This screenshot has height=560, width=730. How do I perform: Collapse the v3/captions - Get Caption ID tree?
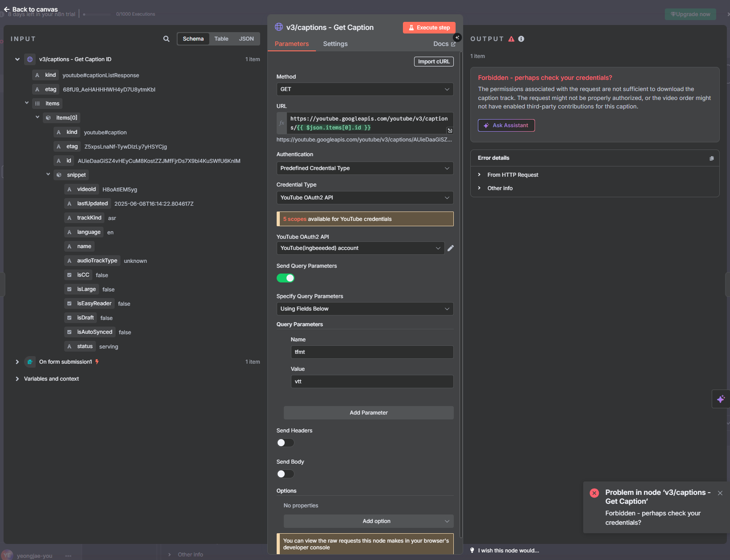click(17, 59)
